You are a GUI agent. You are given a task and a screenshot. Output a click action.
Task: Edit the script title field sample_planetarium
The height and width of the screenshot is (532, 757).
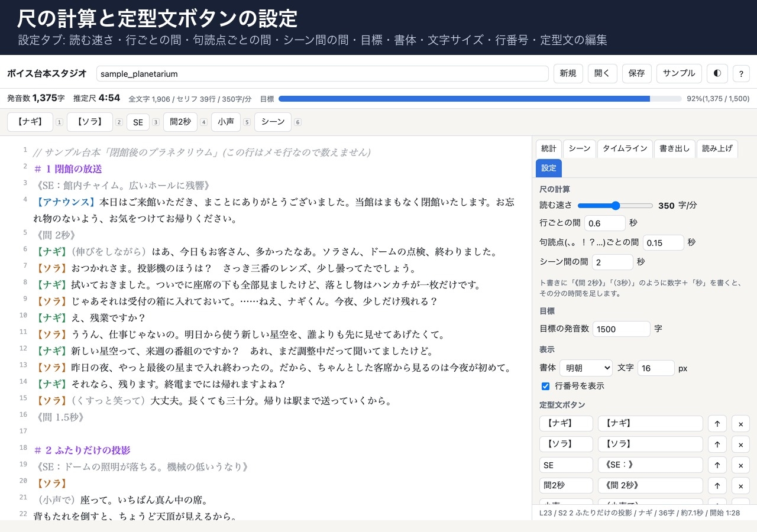pyautogui.click(x=322, y=73)
